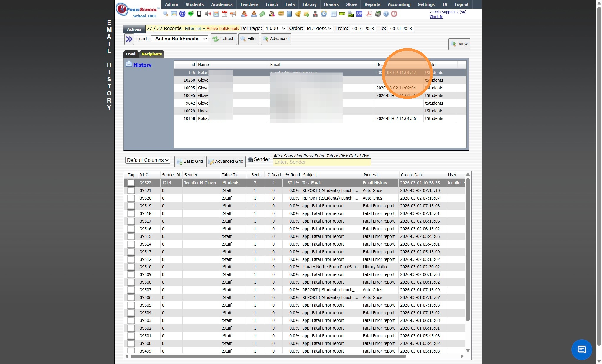The image size is (602, 364).
Task: Tag the checkbox for record 39521
Action: coord(131,191)
